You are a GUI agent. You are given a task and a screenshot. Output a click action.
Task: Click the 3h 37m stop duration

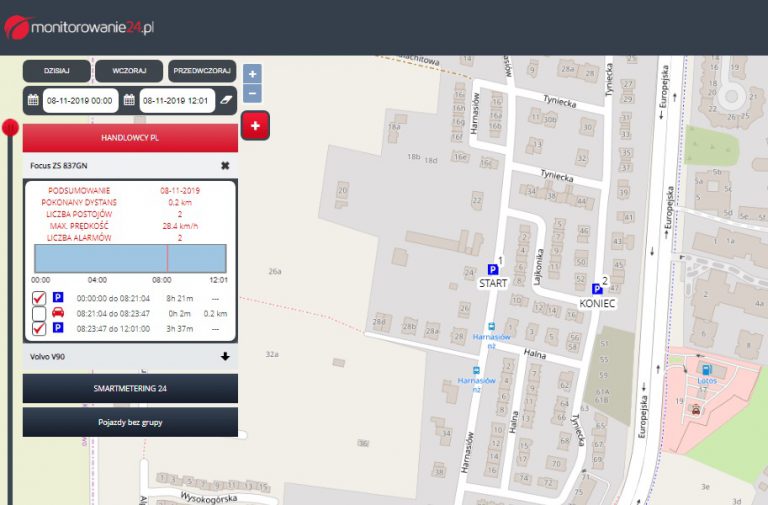click(179, 329)
